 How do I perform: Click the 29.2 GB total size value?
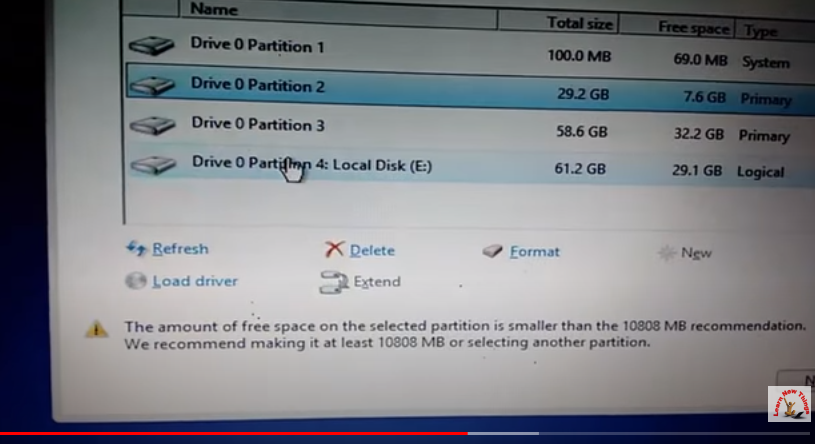(583, 94)
